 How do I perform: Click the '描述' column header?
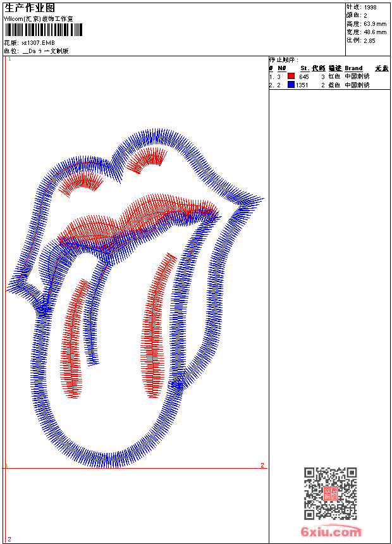pos(335,68)
